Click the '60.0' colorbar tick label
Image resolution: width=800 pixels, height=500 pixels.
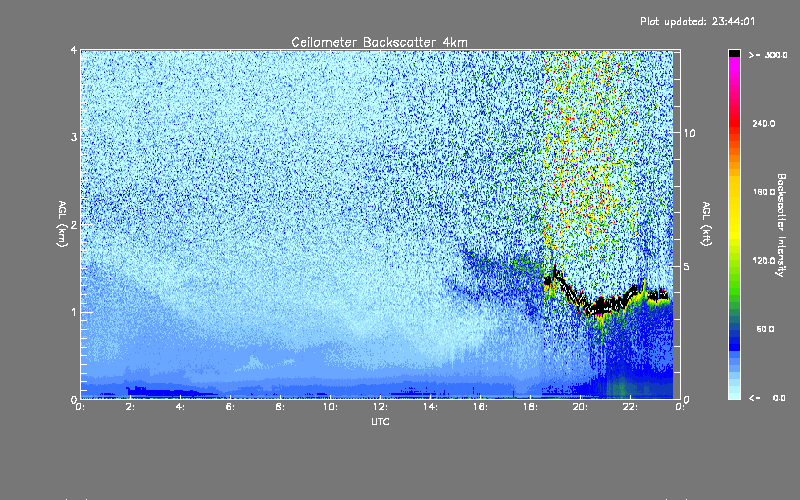tap(765, 329)
